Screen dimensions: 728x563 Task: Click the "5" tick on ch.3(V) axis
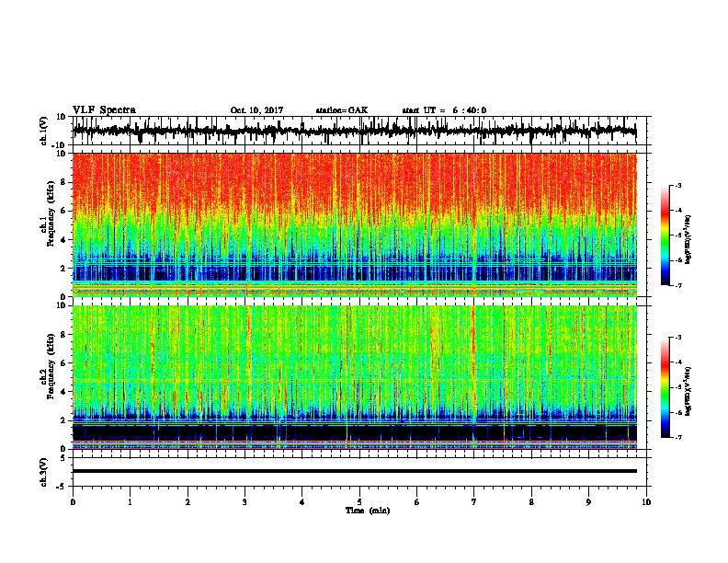click(x=63, y=458)
